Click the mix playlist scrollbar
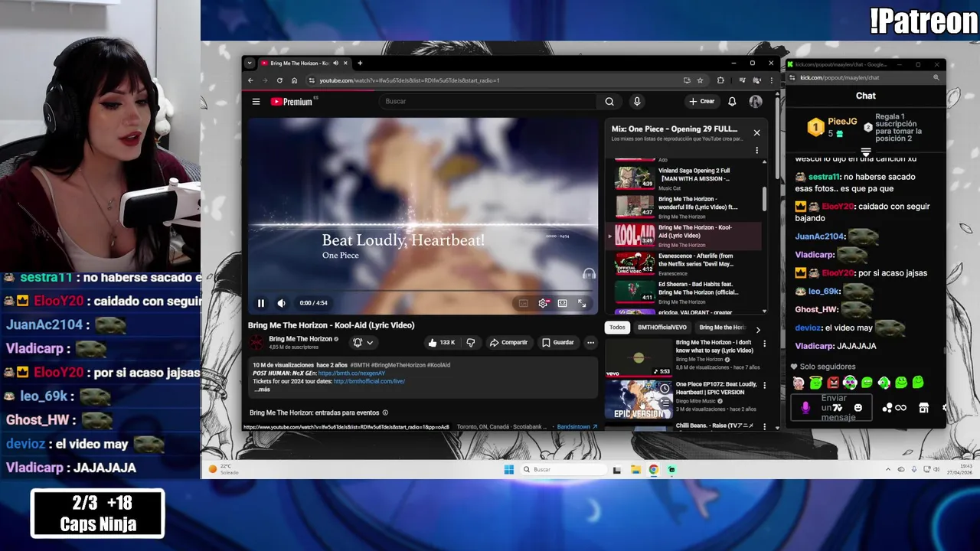Screen dimensions: 980x551 click(764, 199)
